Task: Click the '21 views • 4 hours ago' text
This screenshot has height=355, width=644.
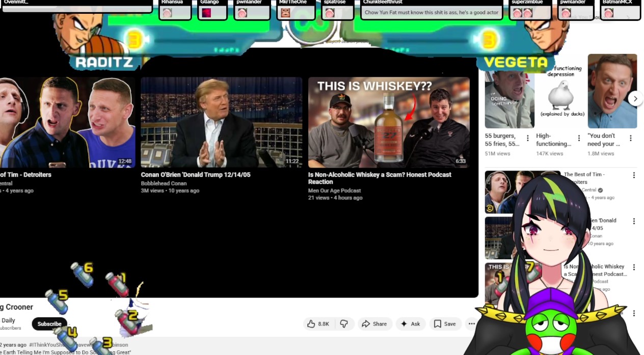Action: pyautogui.click(x=335, y=198)
